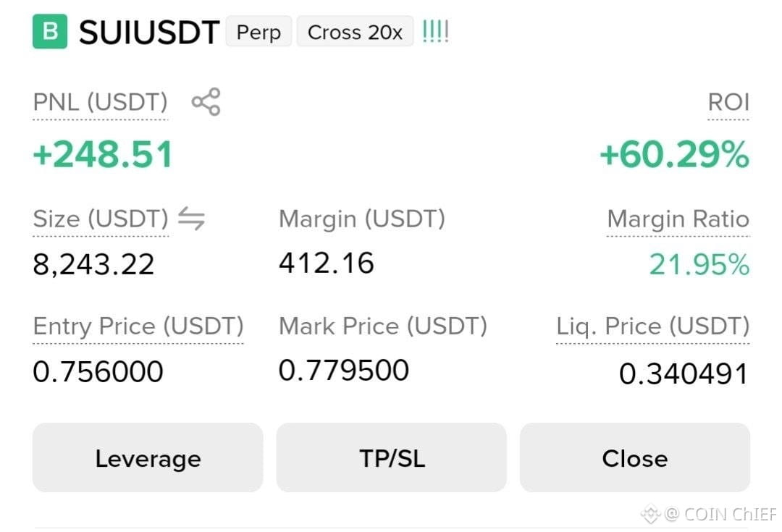
Task: Select the Perp tag
Action: (258, 31)
